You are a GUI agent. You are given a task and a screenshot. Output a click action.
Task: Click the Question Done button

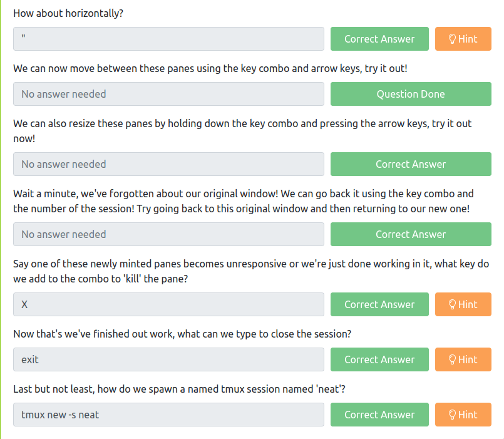(x=411, y=94)
